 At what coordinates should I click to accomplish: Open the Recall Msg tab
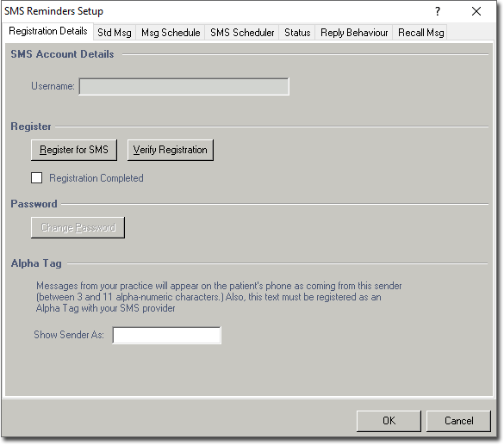pyautogui.click(x=420, y=33)
